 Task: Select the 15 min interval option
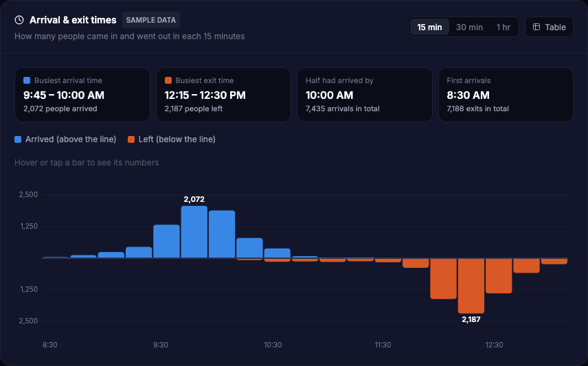[x=429, y=27]
